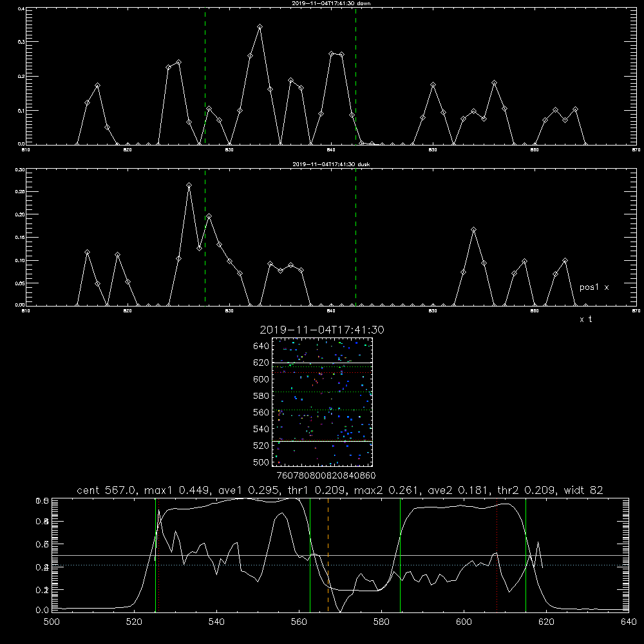Click the 'thr2 0.209' statistic text
Viewport: 644px width, 644px height.
pyautogui.click(x=527, y=490)
